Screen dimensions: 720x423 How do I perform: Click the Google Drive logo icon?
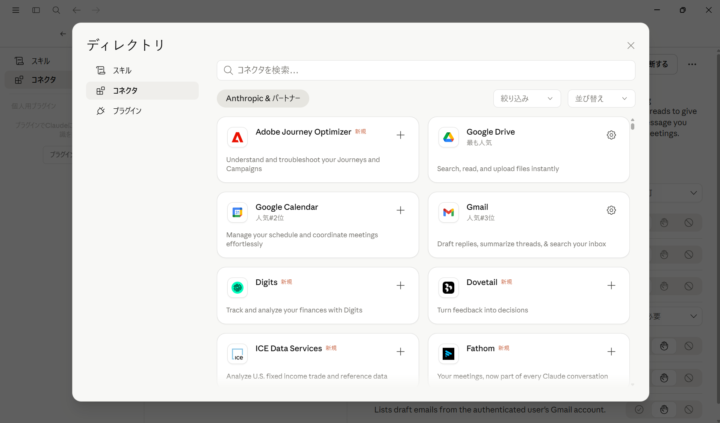(448, 137)
